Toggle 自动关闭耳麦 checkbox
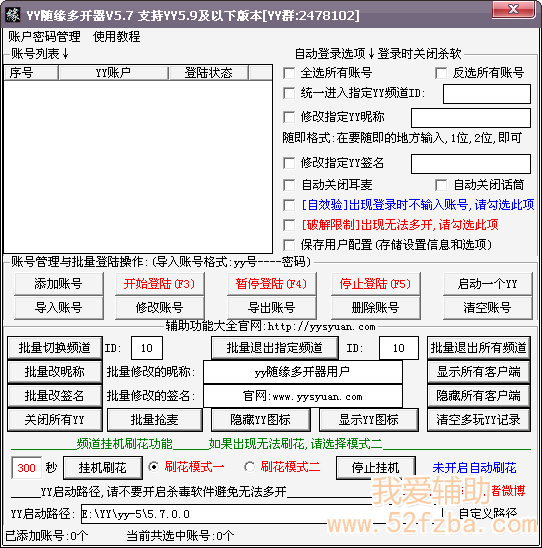The height and width of the screenshot is (548, 542). (289, 185)
